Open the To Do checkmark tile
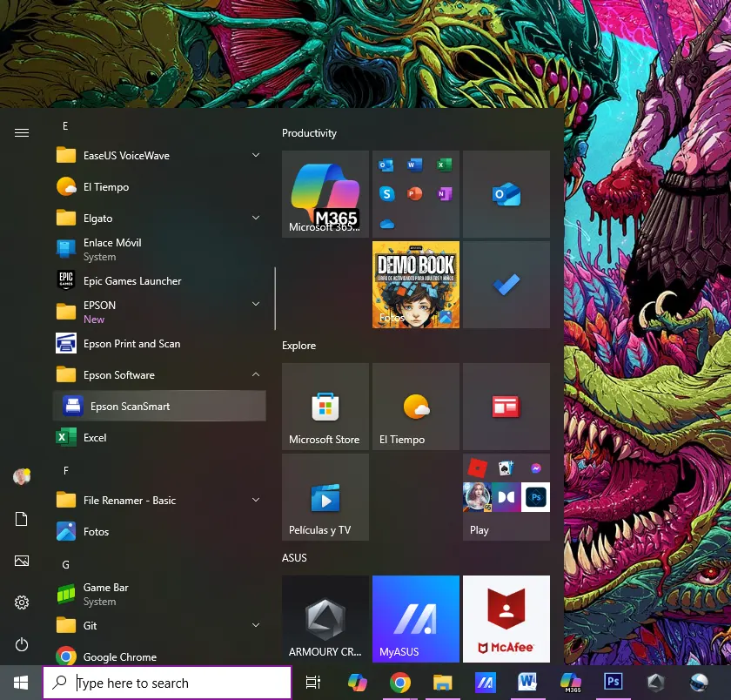The height and width of the screenshot is (700, 731). [x=506, y=285]
